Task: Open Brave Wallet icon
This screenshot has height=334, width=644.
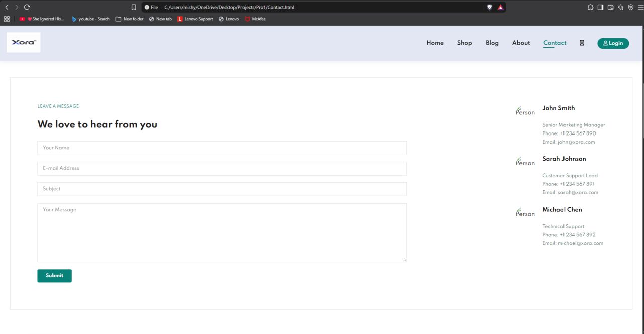Action: click(x=610, y=7)
